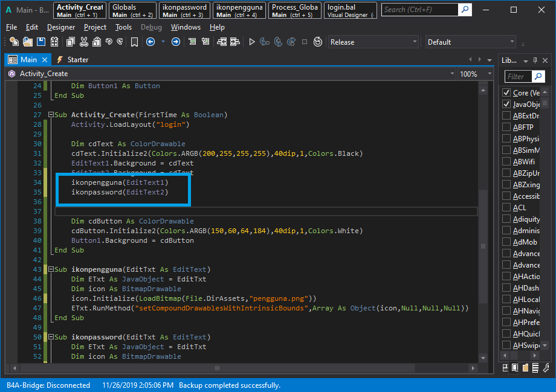Navigate forward with the right arrow icon
The height and width of the screenshot is (392, 556).
[x=175, y=42]
